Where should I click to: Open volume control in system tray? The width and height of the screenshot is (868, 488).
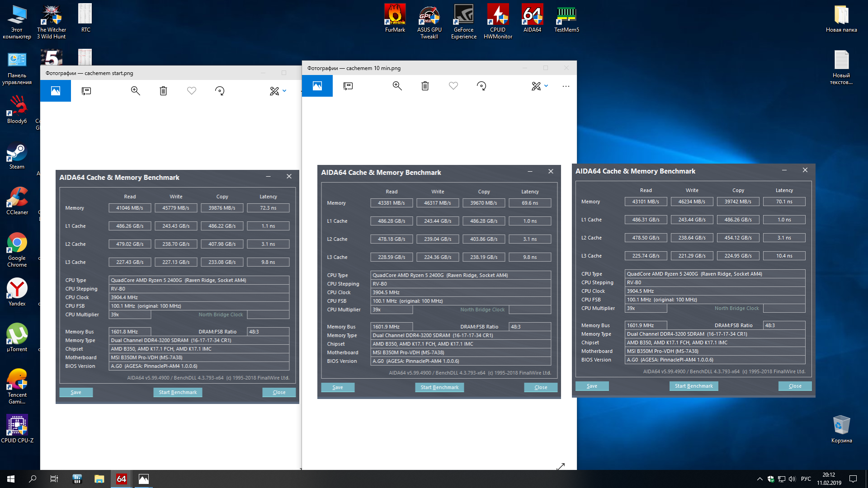click(x=792, y=479)
